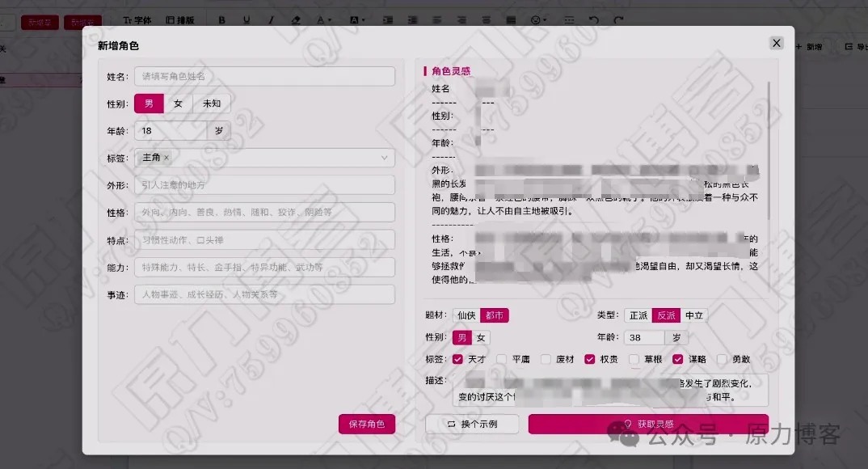
Task: Uncheck the 权贵 tag checkbox
Action: pos(590,359)
